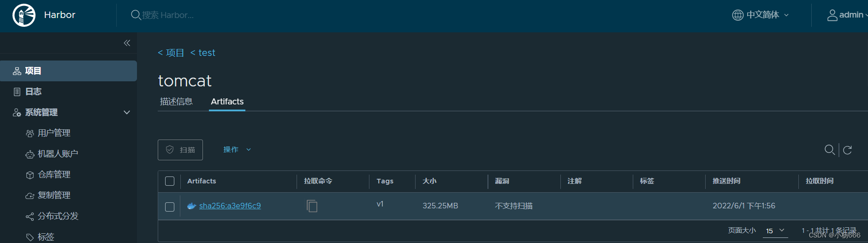Click the 2022/6/1 下午1:56 push time
The width and height of the screenshot is (868, 243).
[x=744, y=206]
